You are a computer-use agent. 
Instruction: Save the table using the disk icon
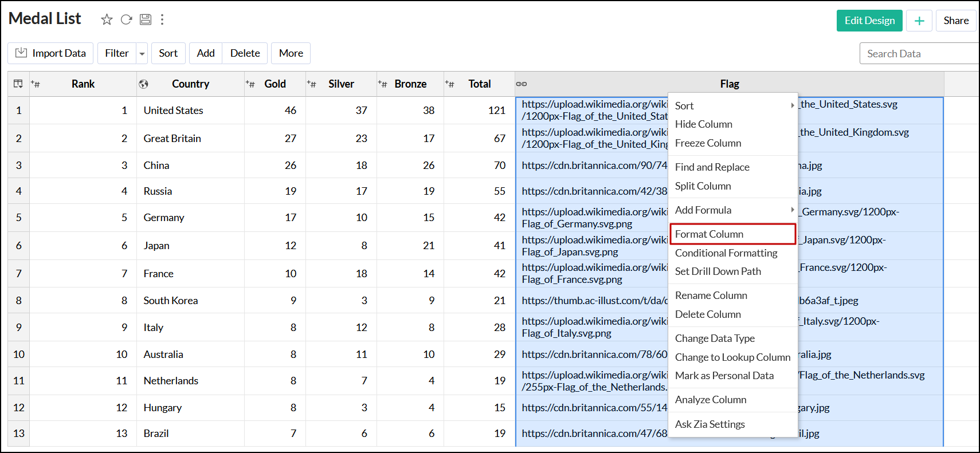pos(146,19)
